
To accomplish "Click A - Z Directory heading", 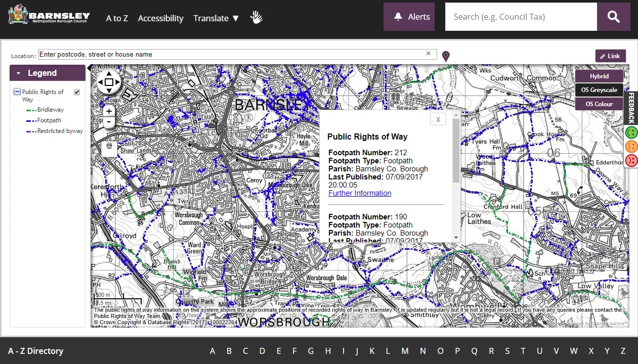I will tap(35, 351).
